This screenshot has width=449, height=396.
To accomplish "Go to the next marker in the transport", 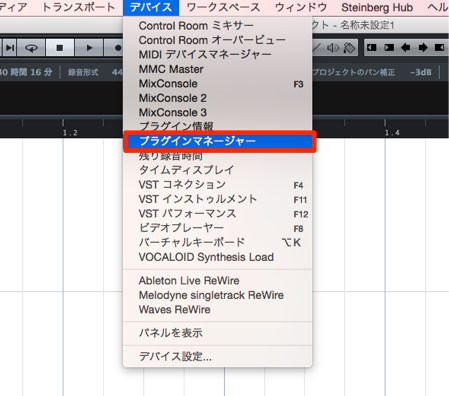I will (x=10, y=48).
